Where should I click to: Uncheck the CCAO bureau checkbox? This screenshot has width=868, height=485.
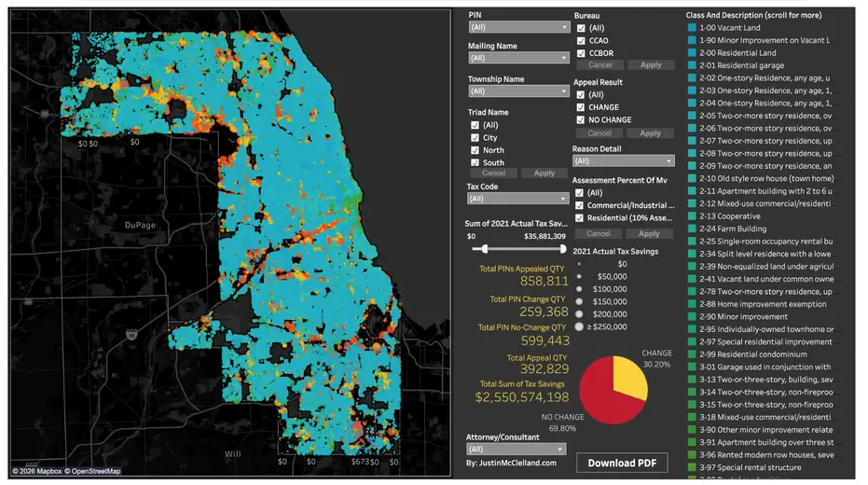[581, 40]
